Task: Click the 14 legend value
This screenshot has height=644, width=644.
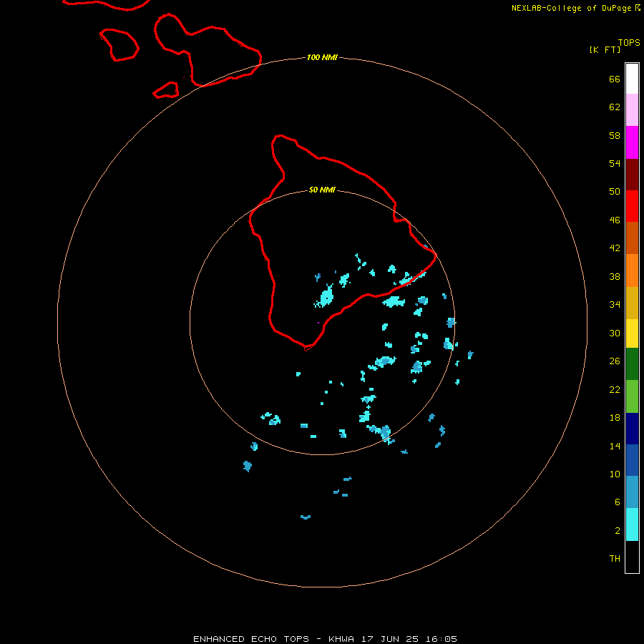Action: 615,446
